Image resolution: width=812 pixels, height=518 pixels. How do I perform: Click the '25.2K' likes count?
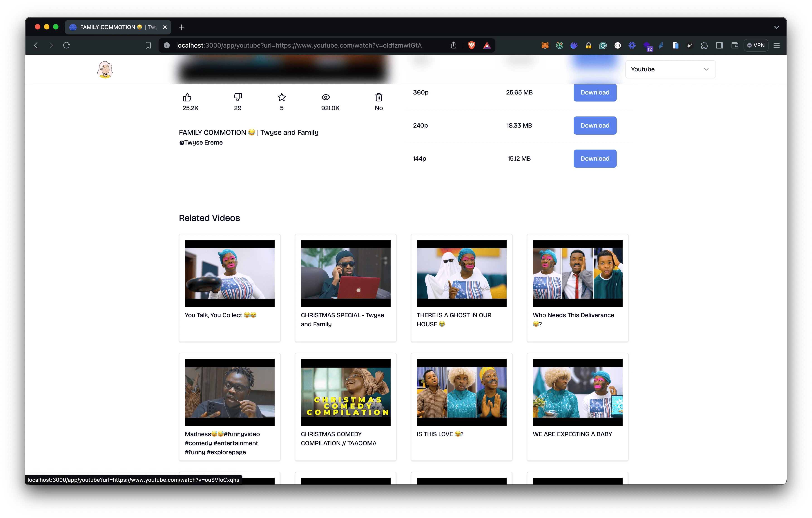coord(191,108)
